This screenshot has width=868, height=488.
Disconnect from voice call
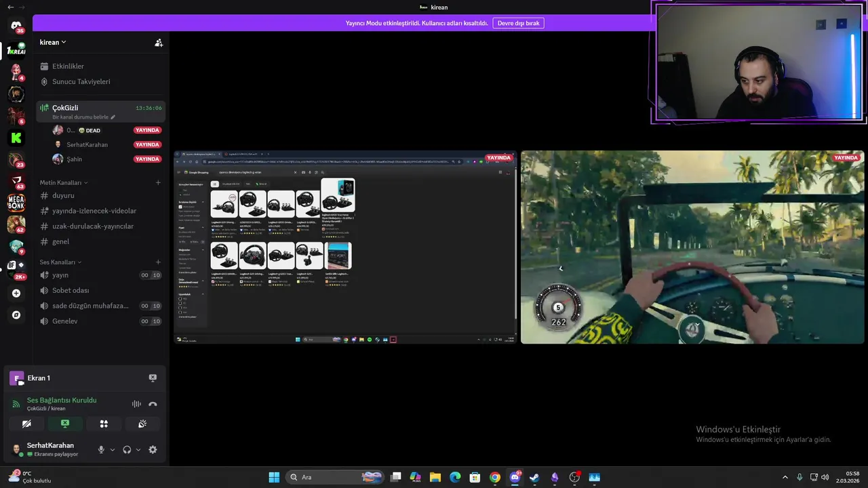tap(153, 404)
